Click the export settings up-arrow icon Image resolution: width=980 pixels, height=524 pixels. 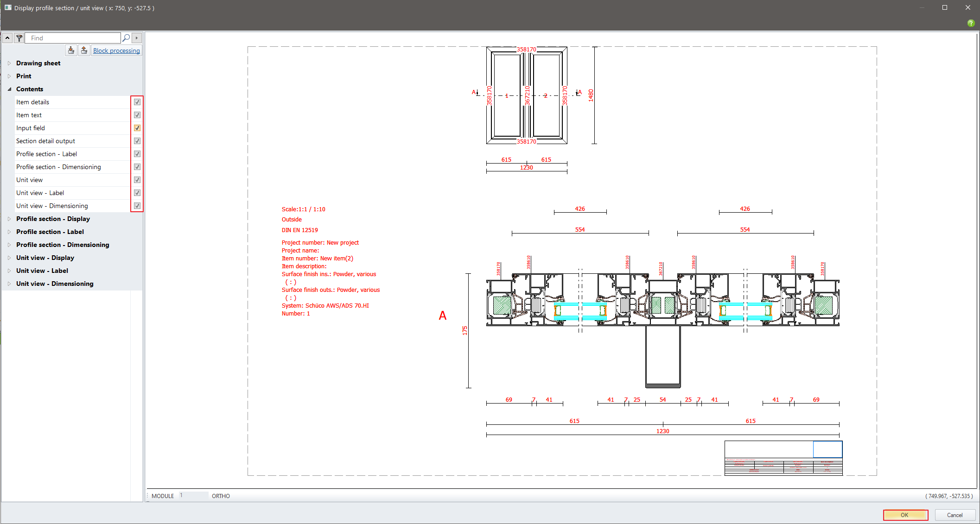point(84,50)
